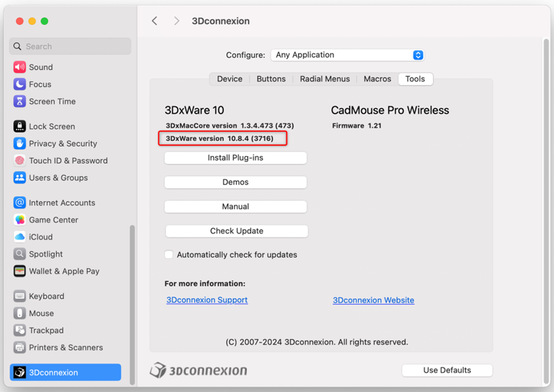Open Printers & Scanners icon
The image size is (554, 392).
point(20,347)
